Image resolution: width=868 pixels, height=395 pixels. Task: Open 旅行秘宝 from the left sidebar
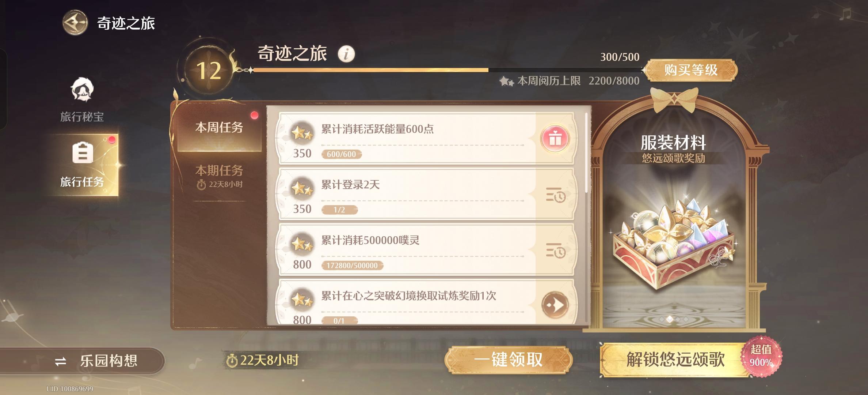[82, 99]
